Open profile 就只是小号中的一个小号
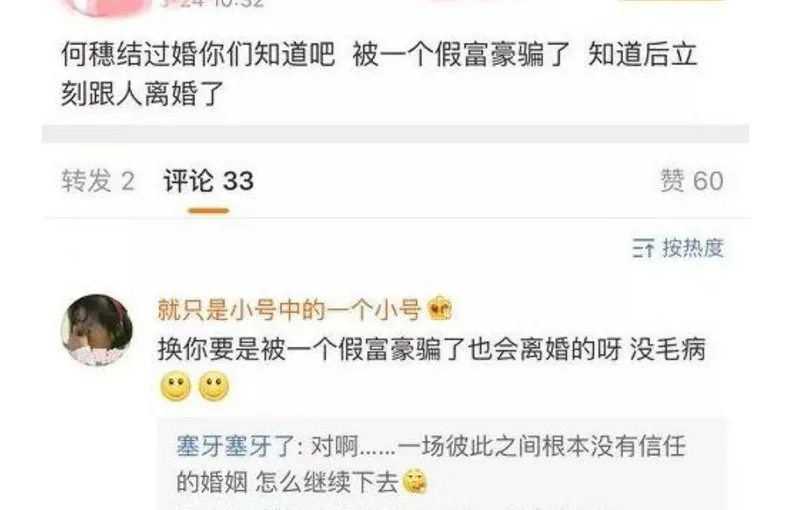The width and height of the screenshot is (800, 510). click(x=289, y=309)
